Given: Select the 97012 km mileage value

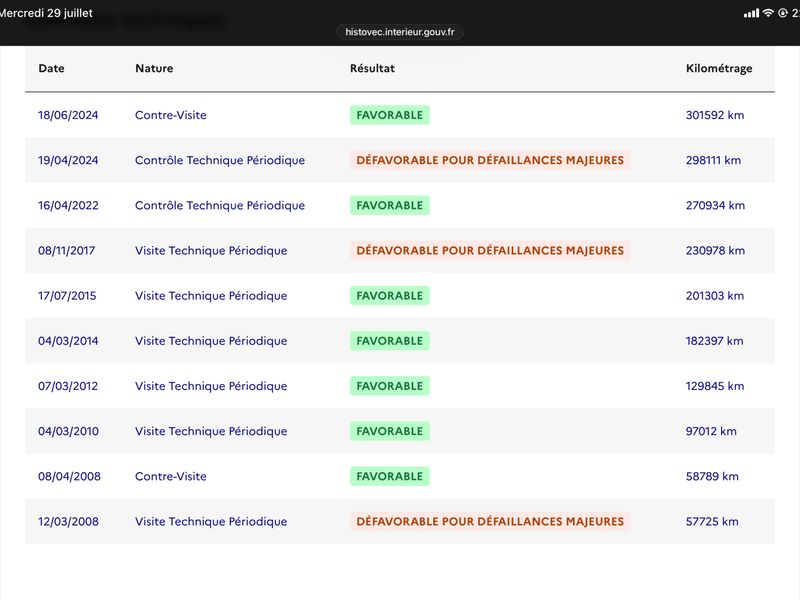Looking at the screenshot, I should 711,431.
